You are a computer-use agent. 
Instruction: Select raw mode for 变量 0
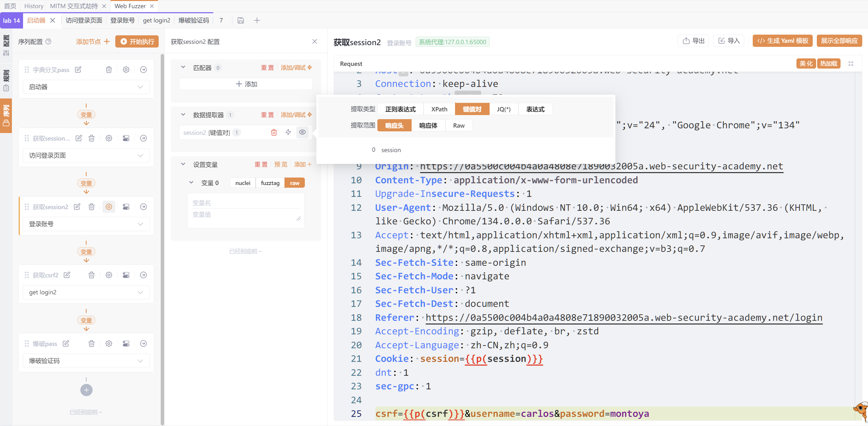(295, 183)
